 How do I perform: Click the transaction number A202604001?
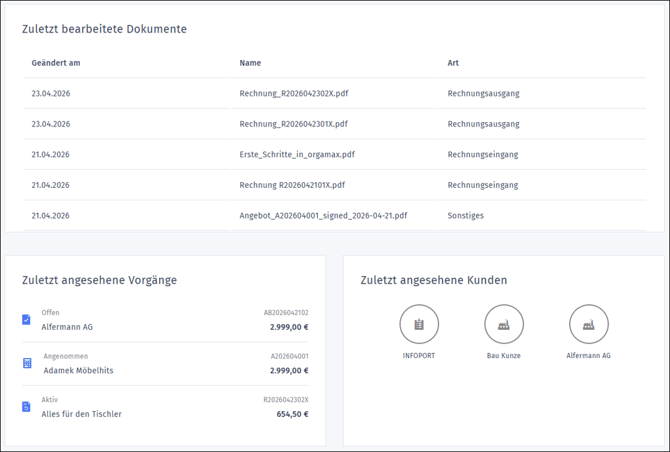[x=289, y=356]
